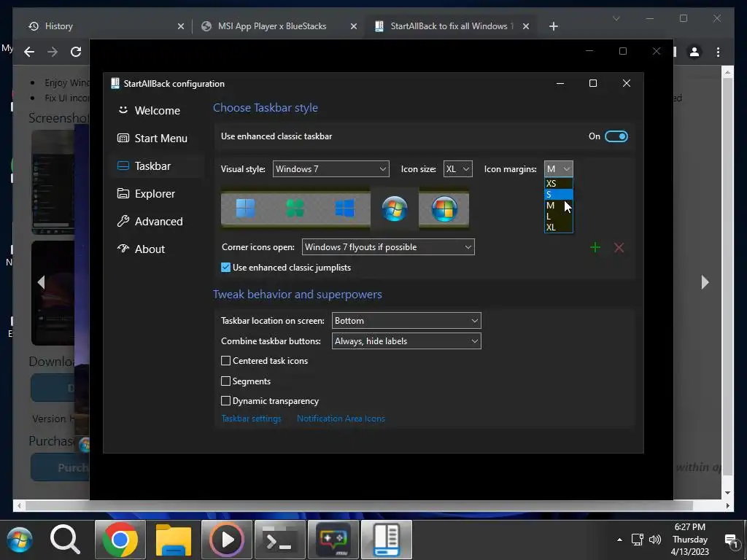Add a custom start button with green plus
The image size is (747, 560).
tap(595, 247)
